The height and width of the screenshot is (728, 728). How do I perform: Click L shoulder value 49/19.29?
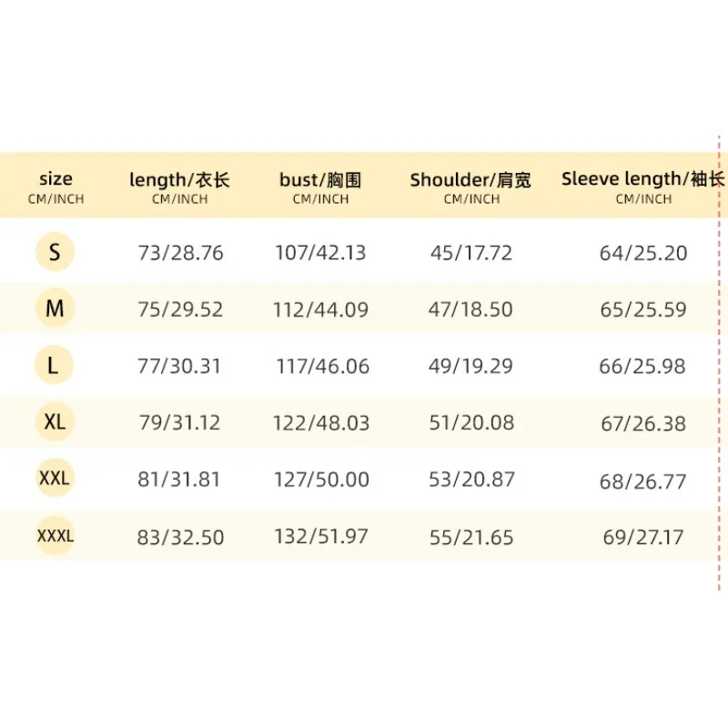point(470,367)
